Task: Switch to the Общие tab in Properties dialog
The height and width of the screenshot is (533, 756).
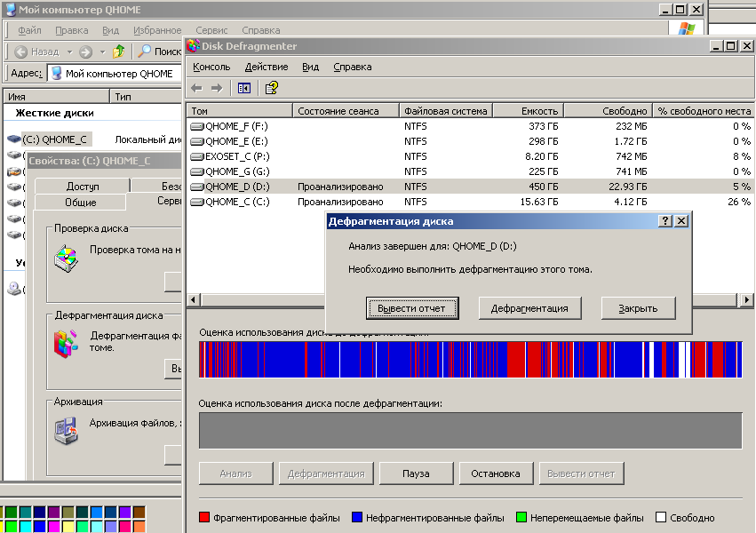Action: point(81,203)
